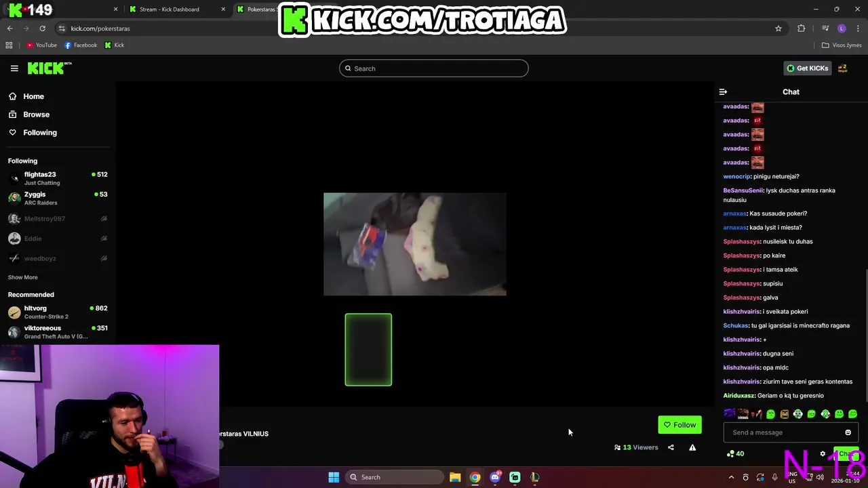868x488 pixels.
Task: Open browser media controls icon
Action: point(825,28)
